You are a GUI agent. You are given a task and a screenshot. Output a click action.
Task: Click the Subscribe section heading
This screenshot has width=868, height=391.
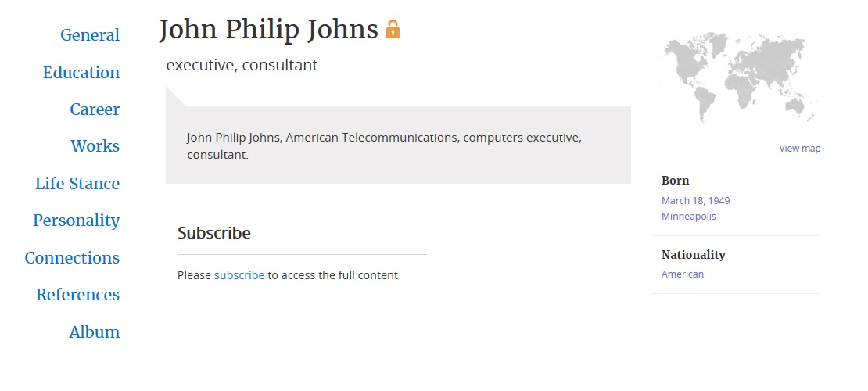click(213, 232)
